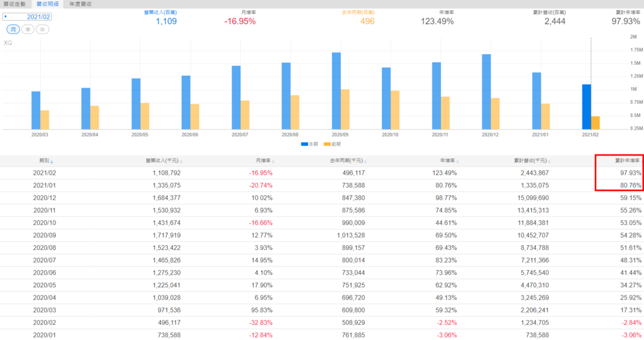Screen dimensions: 644x340
Task: Click the blue 2020/03 chart bar
Action: tap(36, 111)
